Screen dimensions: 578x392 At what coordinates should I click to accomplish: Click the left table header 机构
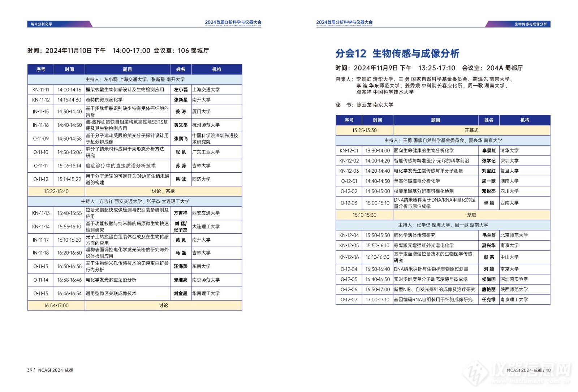[217, 69]
